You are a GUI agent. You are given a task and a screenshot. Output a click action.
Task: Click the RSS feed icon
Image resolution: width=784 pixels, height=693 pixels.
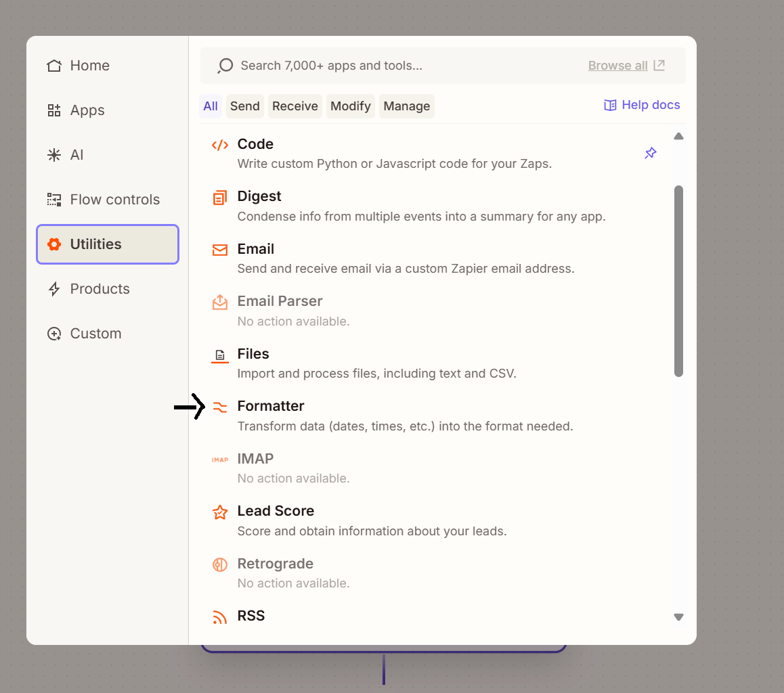[x=220, y=617]
